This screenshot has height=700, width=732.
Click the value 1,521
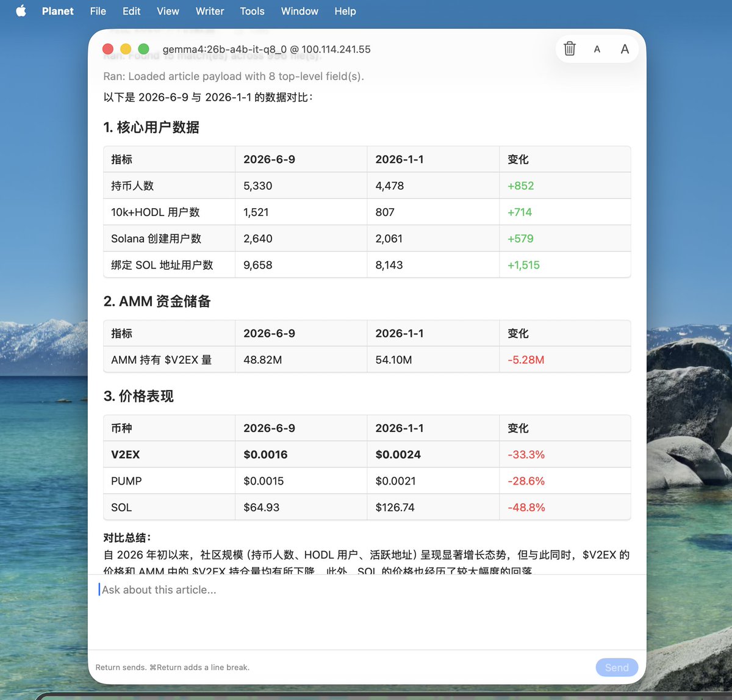pos(256,212)
